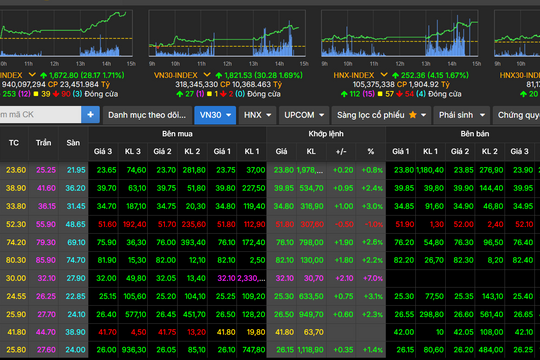
Task: Click the VN30 trading value 10,368.463
Action: tap(251, 84)
